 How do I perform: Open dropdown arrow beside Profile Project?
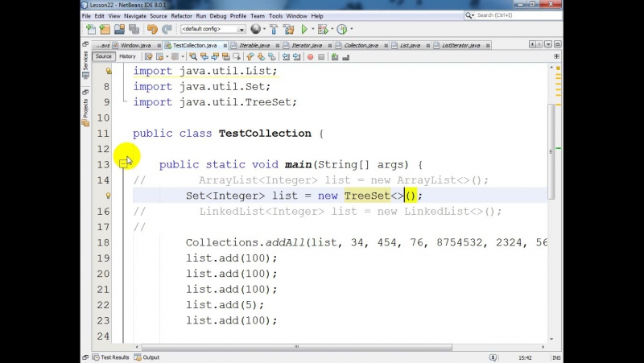tap(352, 29)
